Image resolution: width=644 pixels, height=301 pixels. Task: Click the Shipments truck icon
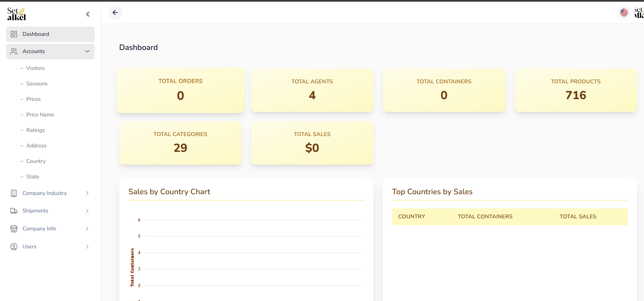14,211
